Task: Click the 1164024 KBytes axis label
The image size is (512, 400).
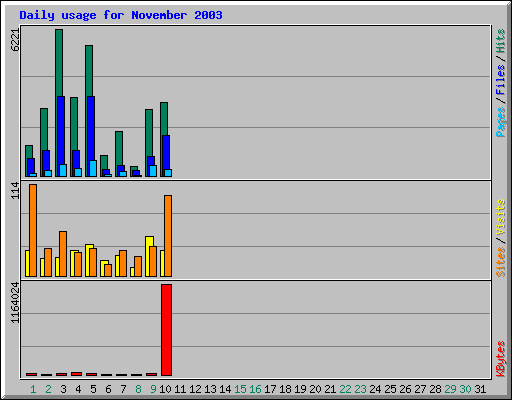Action: coord(15,303)
